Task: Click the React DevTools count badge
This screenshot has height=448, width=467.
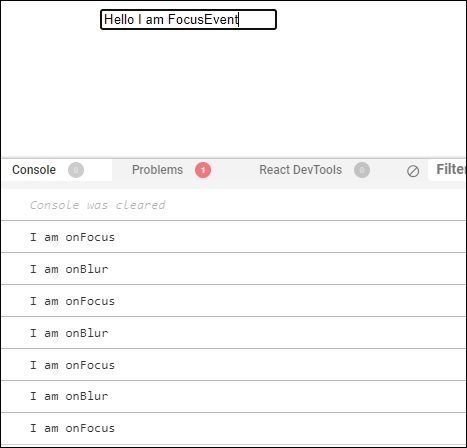Action: [362, 170]
